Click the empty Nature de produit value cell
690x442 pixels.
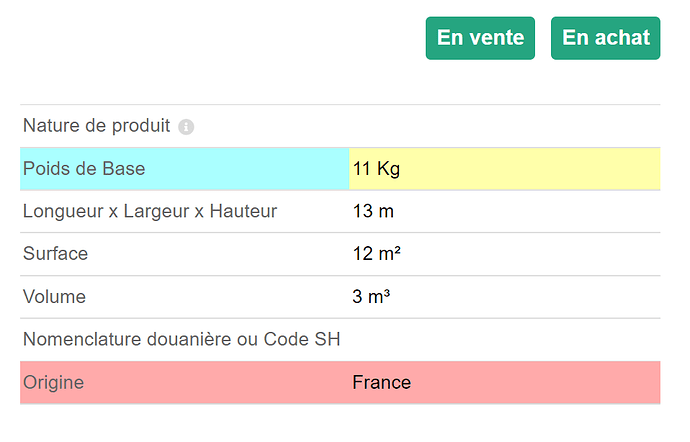point(505,126)
